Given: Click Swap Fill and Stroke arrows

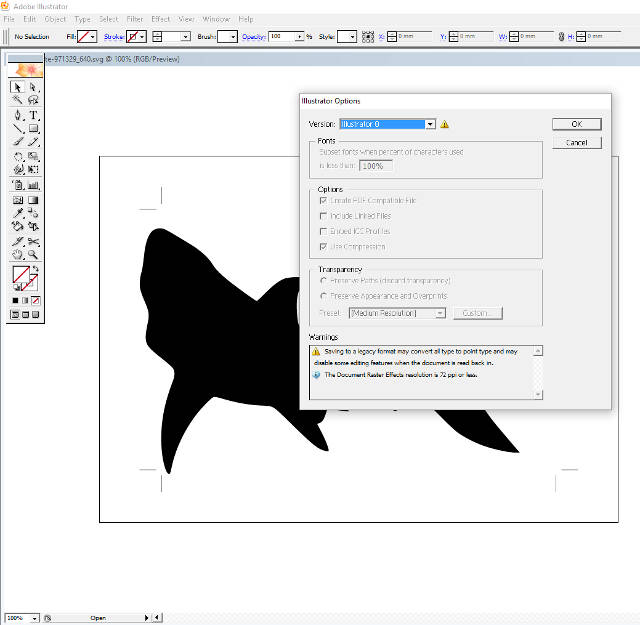Looking at the screenshot, I should (x=36, y=269).
